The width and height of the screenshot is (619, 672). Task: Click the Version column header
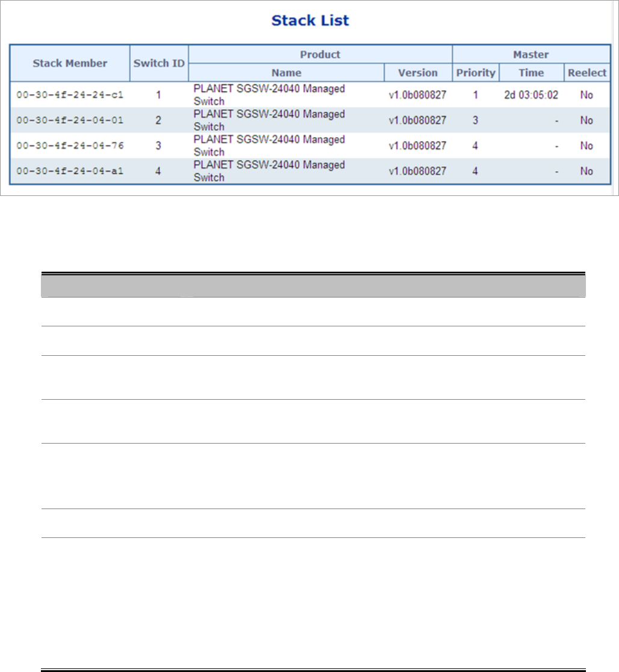pos(418,72)
